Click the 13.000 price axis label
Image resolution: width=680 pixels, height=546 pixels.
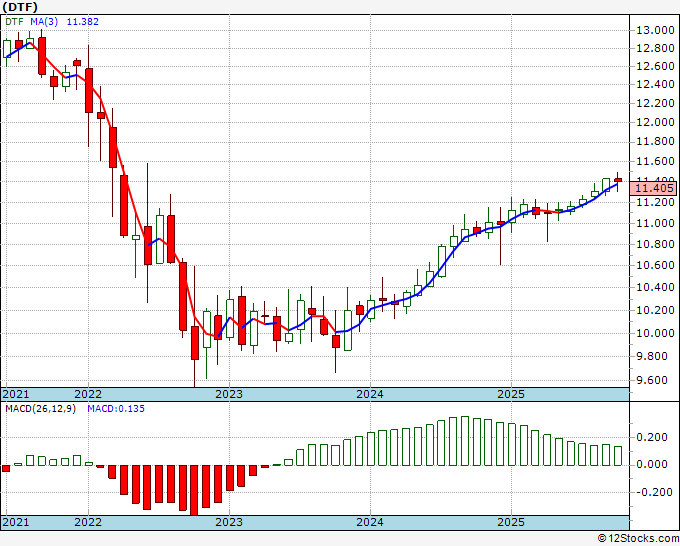pyautogui.click(x=655, y=30)
